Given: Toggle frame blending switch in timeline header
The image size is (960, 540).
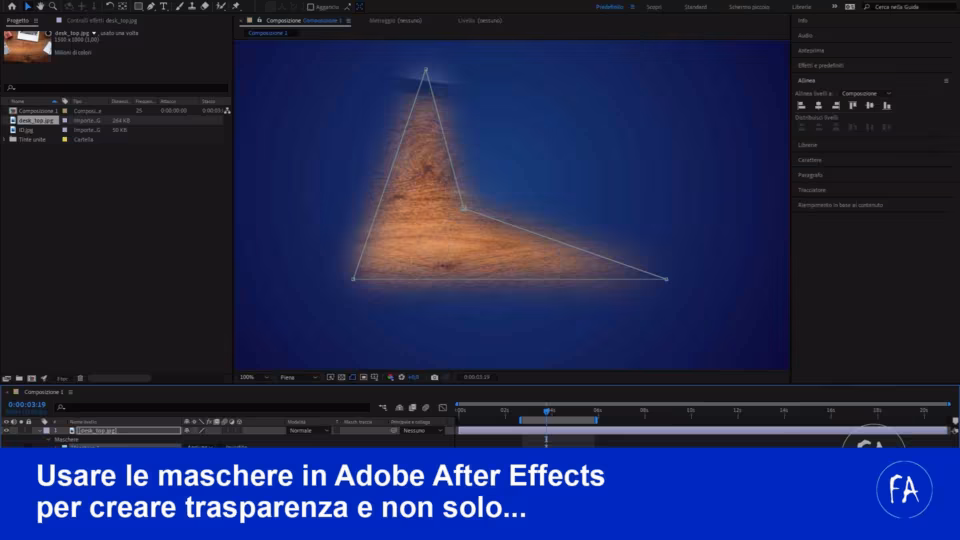Looking at the screenshot, I should (x=412, y=408).
